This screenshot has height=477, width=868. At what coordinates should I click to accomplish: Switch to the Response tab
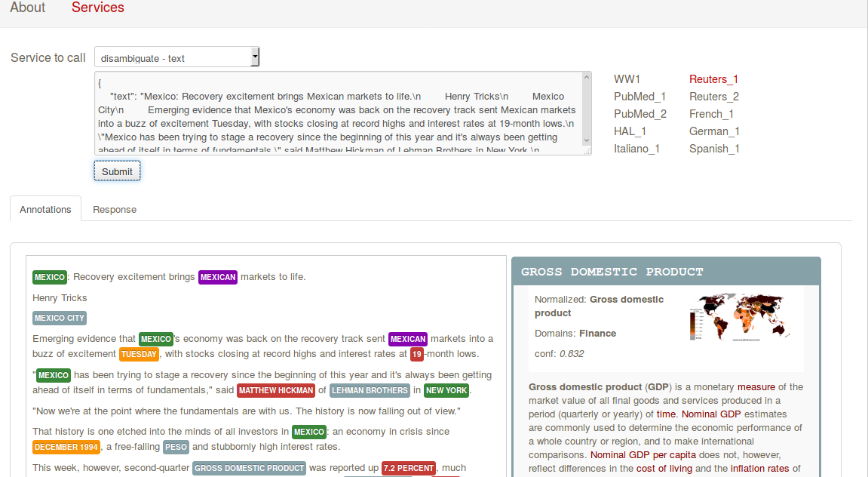[115, 209]
